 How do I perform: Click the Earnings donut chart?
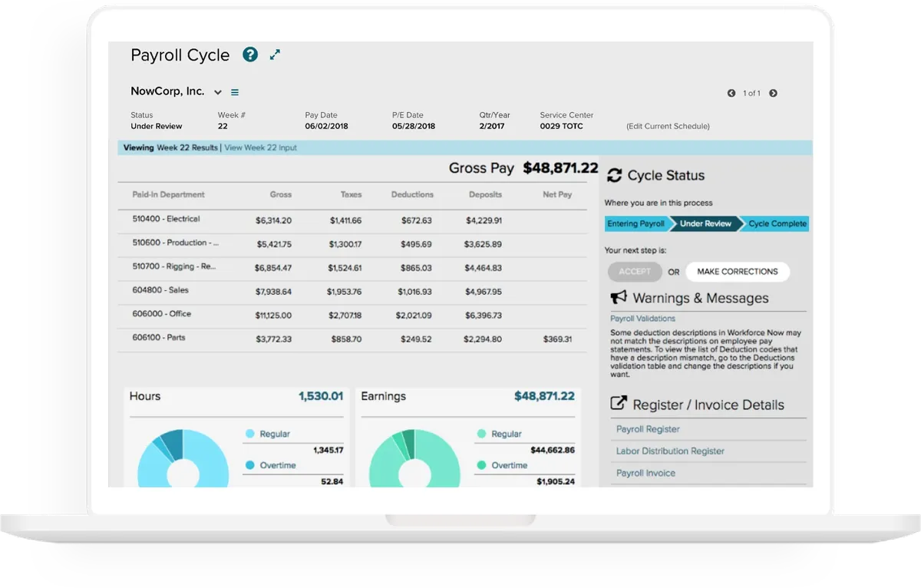click(414, 458)
